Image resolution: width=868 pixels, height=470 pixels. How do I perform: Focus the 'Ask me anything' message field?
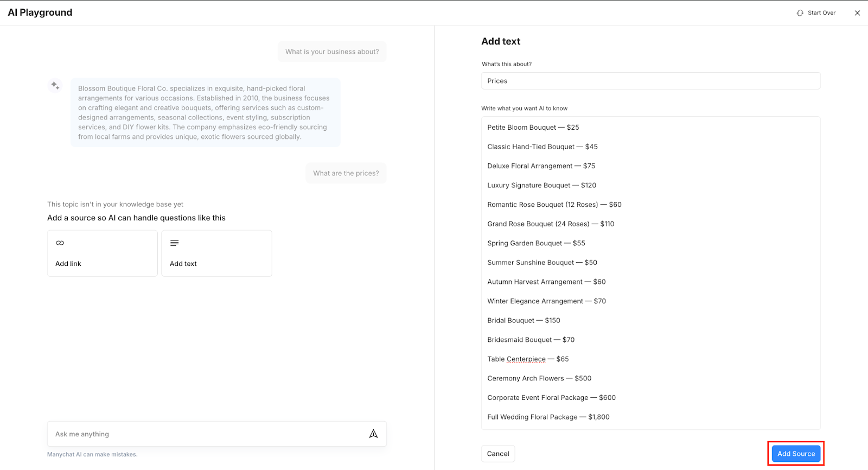point(206,434)
